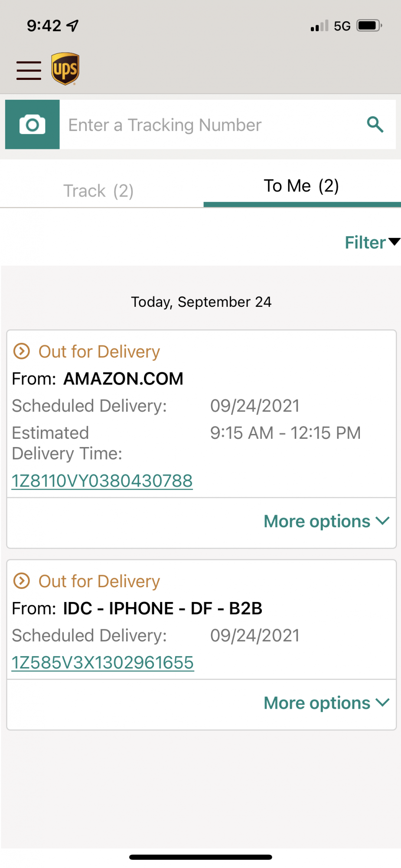
Task: Open the camera barcode scanner
Action: (x=33, y=125)
